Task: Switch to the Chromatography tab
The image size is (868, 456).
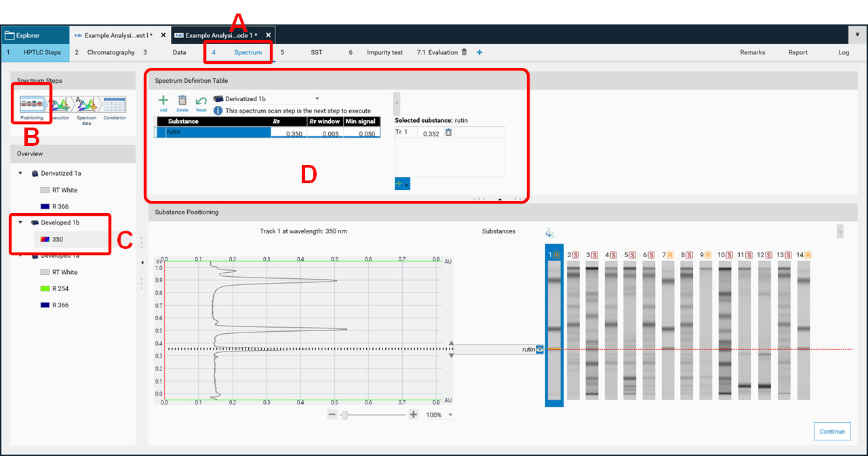Action: point(110,52)
